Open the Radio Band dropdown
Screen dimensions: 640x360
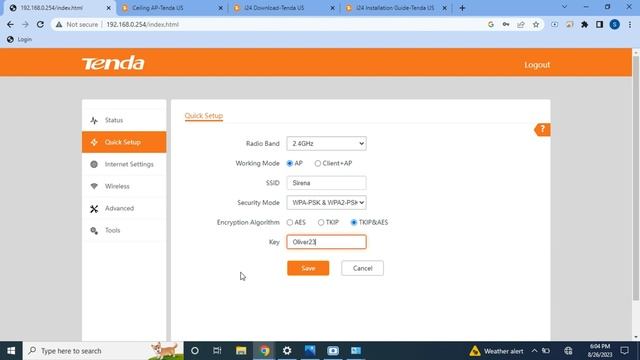tap(326, 144)
